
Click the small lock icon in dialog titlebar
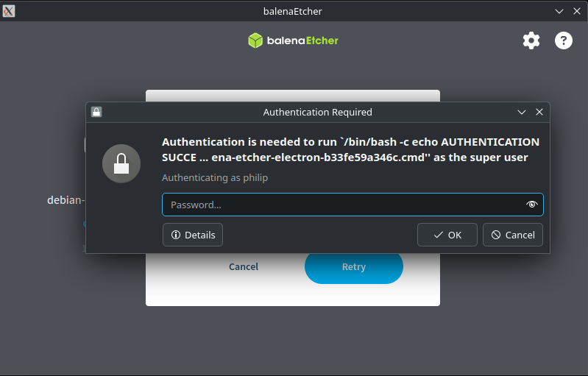96,112
